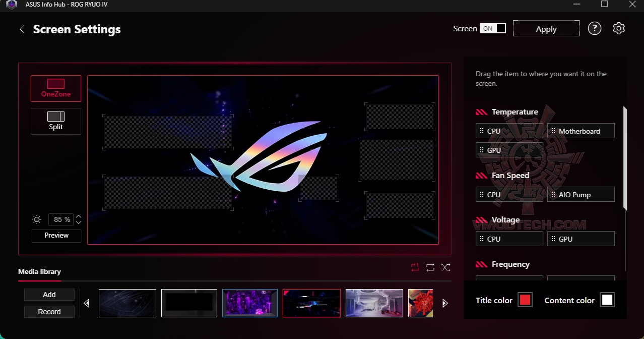Click the bottom-left placeholder box in preview
Image resolution: width=644 pixels, height=339 pixels.
pyautogui.click(x=168, y=193)
